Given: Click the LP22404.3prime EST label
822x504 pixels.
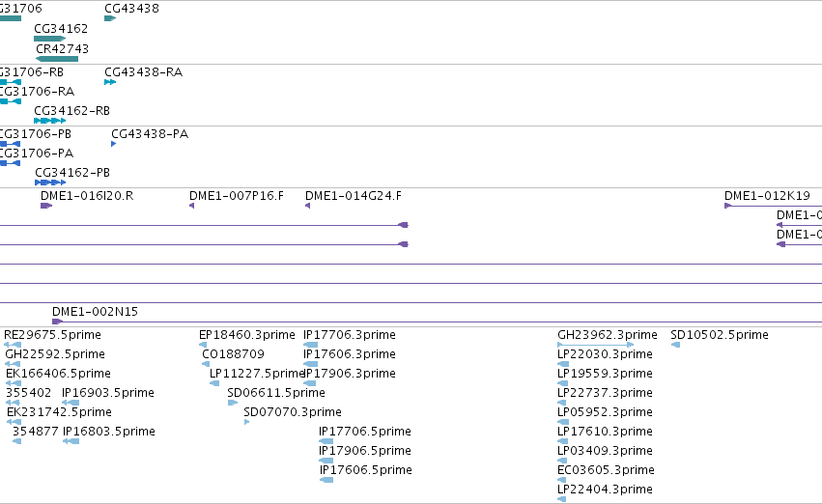Looking at the screenshot, I should pyautogui.click(x=605, y=490).
